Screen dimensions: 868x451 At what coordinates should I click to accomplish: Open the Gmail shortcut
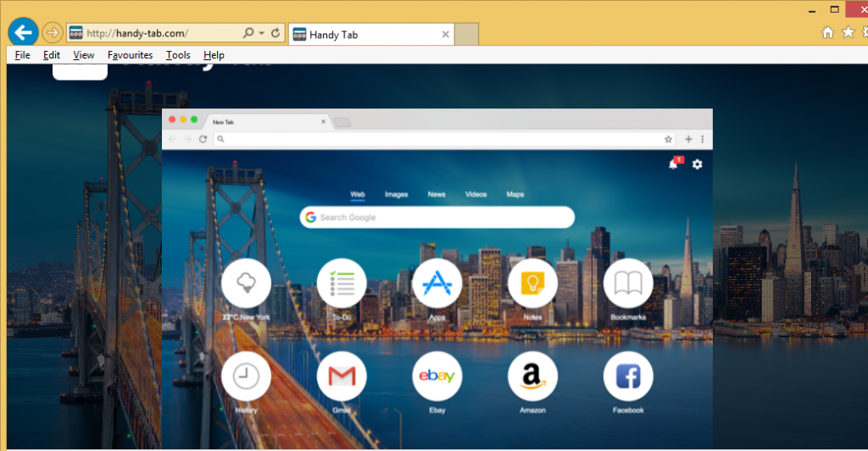pos(342,376)
